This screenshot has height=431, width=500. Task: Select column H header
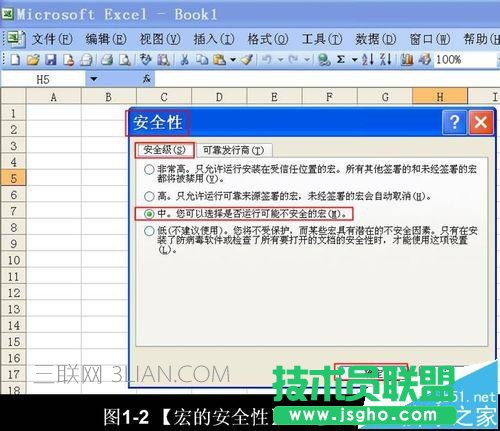440,97
